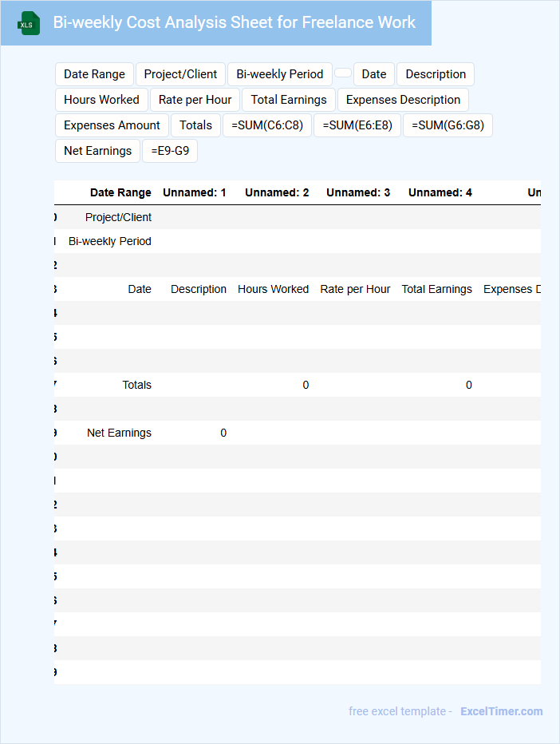Select the Net Earnings value cell in table
Screen dimensions: 560x744
pyautogui.click(x=223, y=433)
